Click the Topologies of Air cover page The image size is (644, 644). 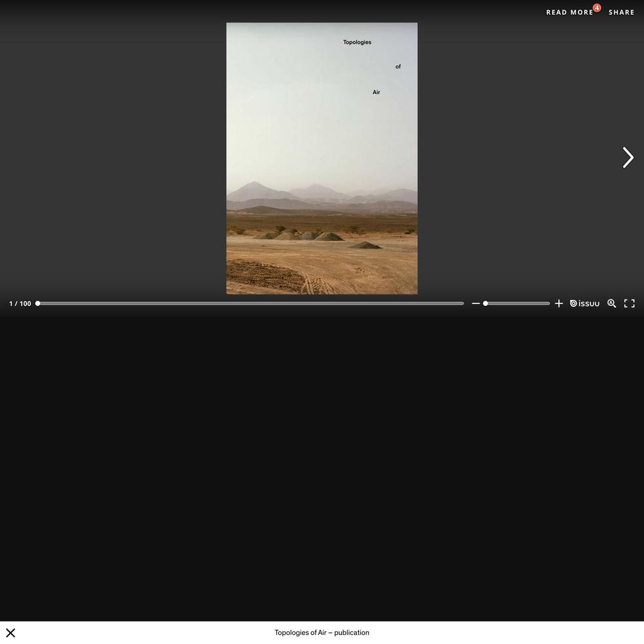322,158
